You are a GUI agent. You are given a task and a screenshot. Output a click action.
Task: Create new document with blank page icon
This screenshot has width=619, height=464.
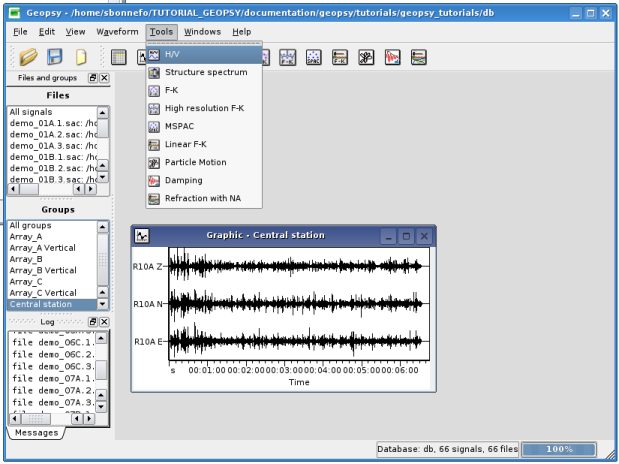pyautogui.click(x=81, y=57)
